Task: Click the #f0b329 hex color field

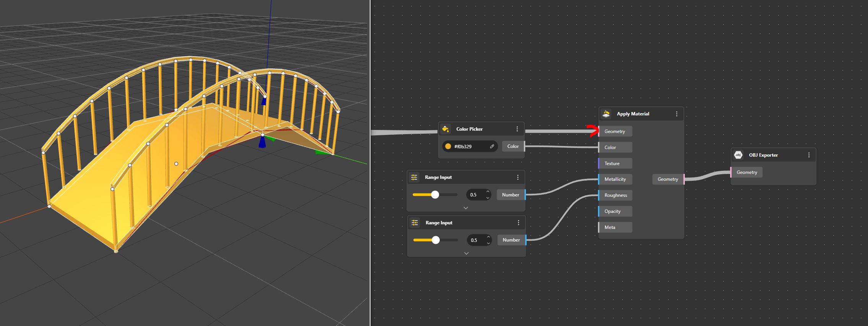Action: [x=470, y=146]
